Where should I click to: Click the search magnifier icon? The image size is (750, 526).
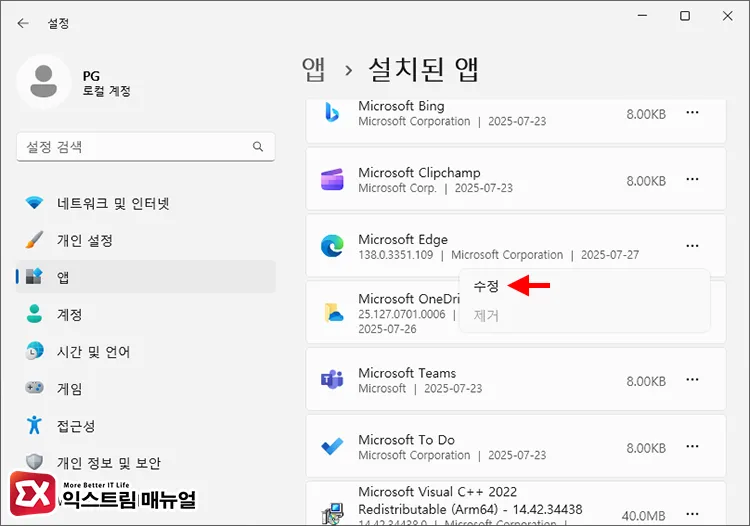258,147
